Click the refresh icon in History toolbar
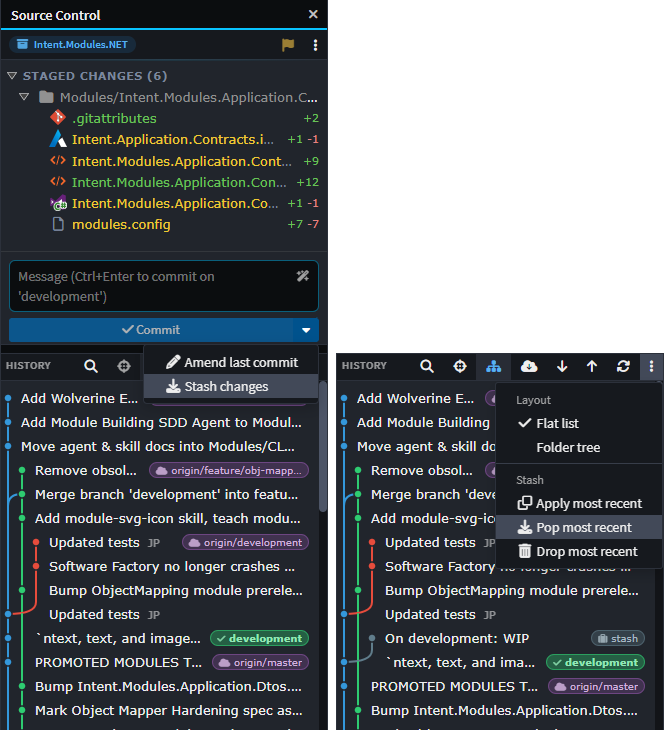Screen dimensions: 664x730 click(x=623, y=366)
